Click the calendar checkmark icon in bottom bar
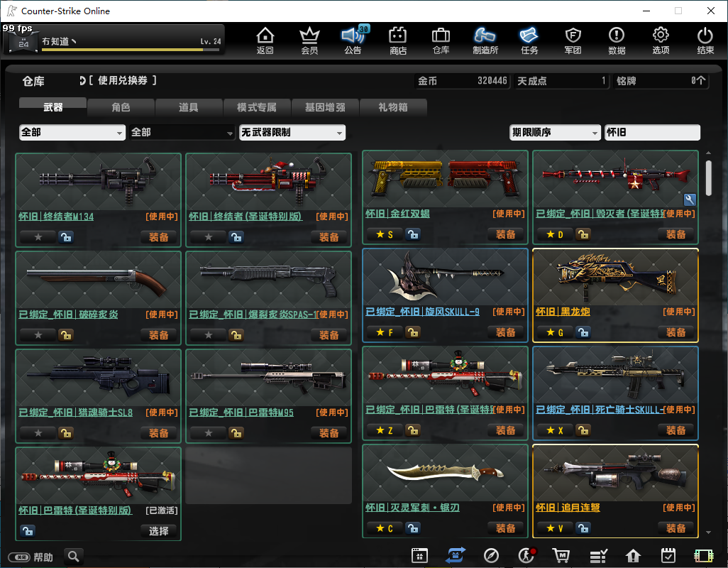 668,555
